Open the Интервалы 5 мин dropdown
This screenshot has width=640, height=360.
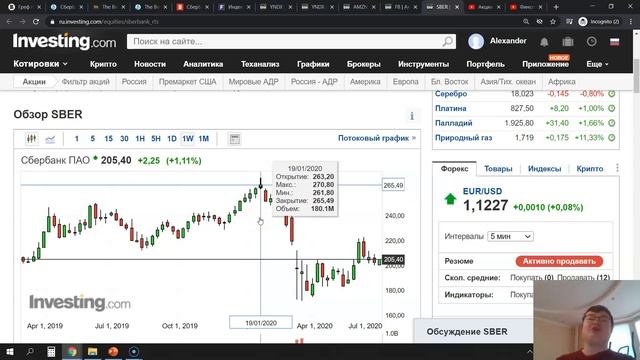tap(510, 236)
